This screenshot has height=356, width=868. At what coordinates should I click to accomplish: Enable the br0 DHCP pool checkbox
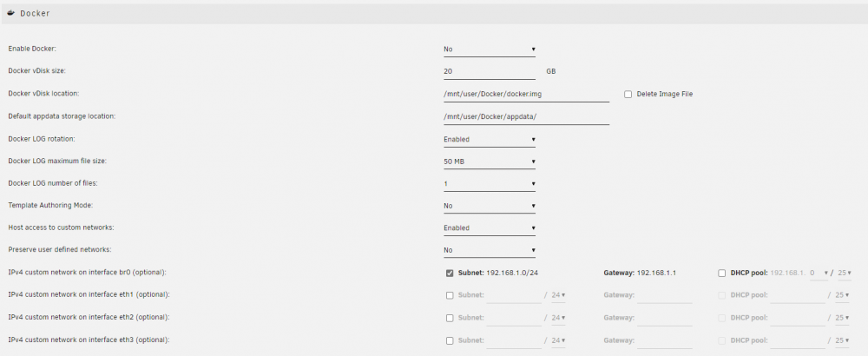tap(721, 273)
